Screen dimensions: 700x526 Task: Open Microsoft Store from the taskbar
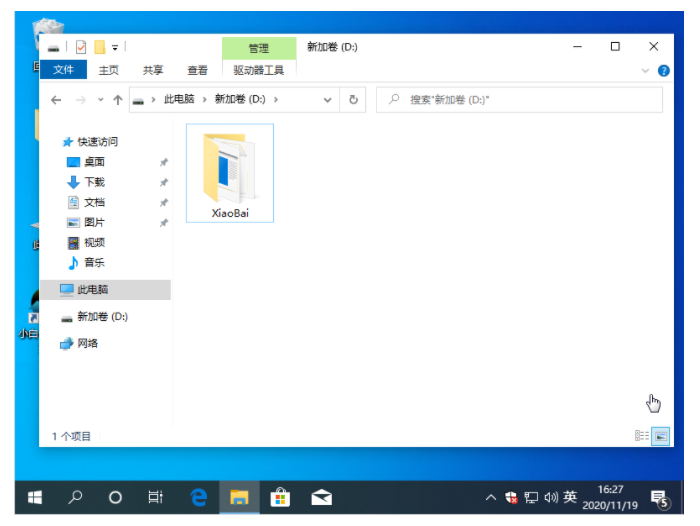point(281,497)
